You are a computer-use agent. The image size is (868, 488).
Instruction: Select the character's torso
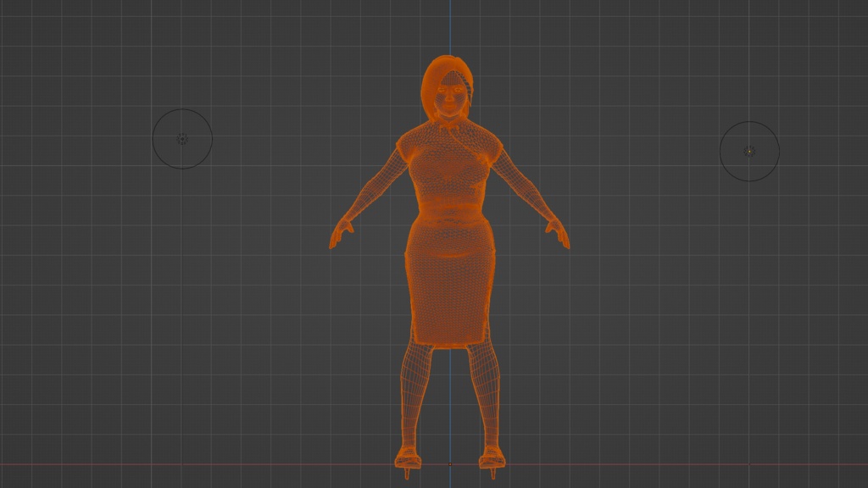pyautogui.click(x=448, y=178)
